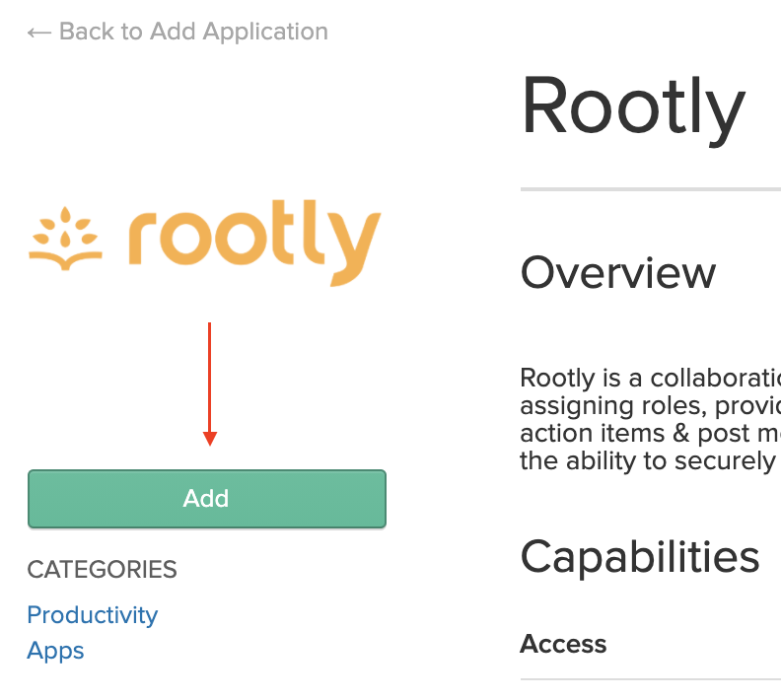Click the red arrow pointing to Add
Viewport: 781px width, 700px height.
click(209, 384)
